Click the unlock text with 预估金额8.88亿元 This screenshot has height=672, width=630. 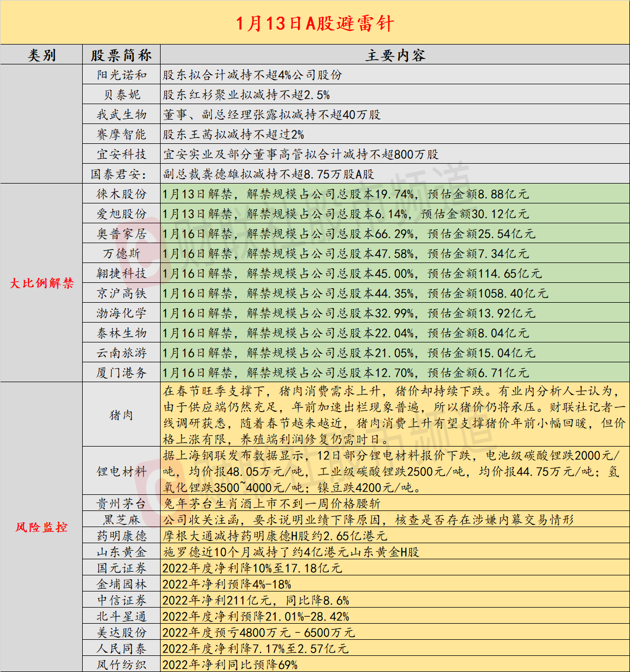pos(346,194)
